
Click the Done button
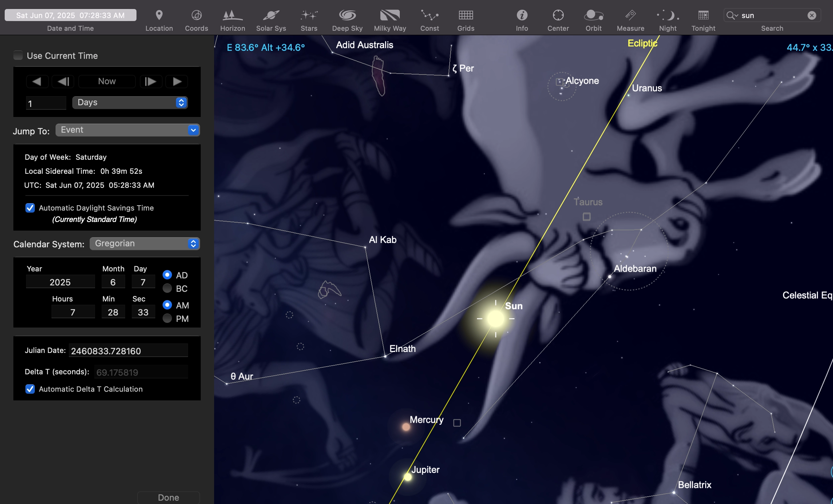[168, 497]
